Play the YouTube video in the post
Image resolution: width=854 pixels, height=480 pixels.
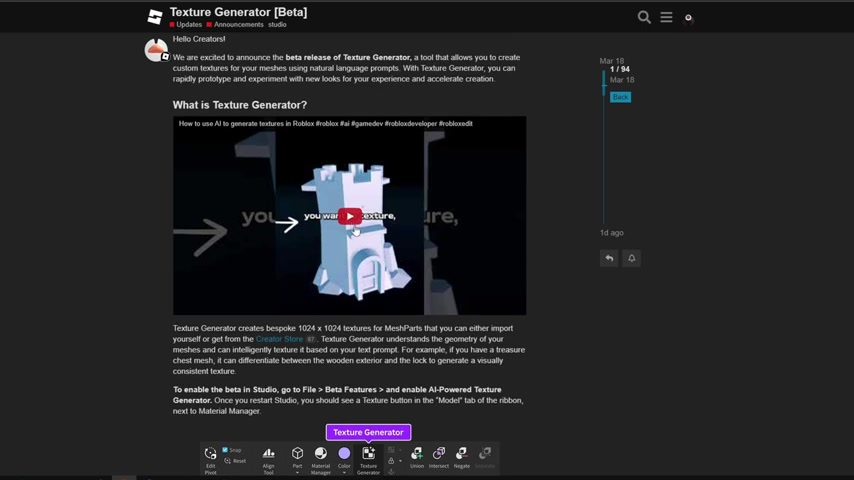click(x=350, y=216)
